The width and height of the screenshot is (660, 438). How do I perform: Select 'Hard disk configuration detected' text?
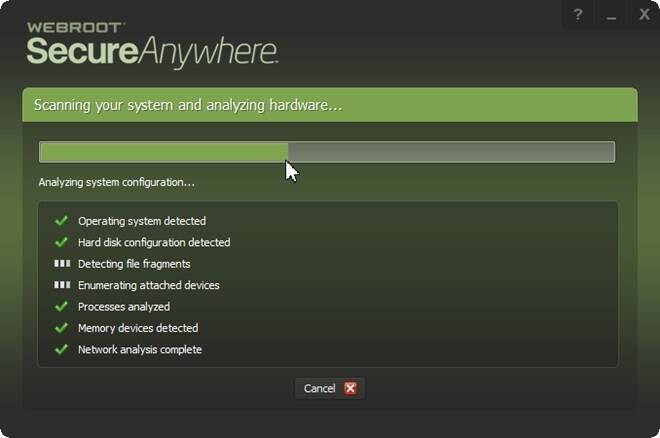tap(154, 242)
